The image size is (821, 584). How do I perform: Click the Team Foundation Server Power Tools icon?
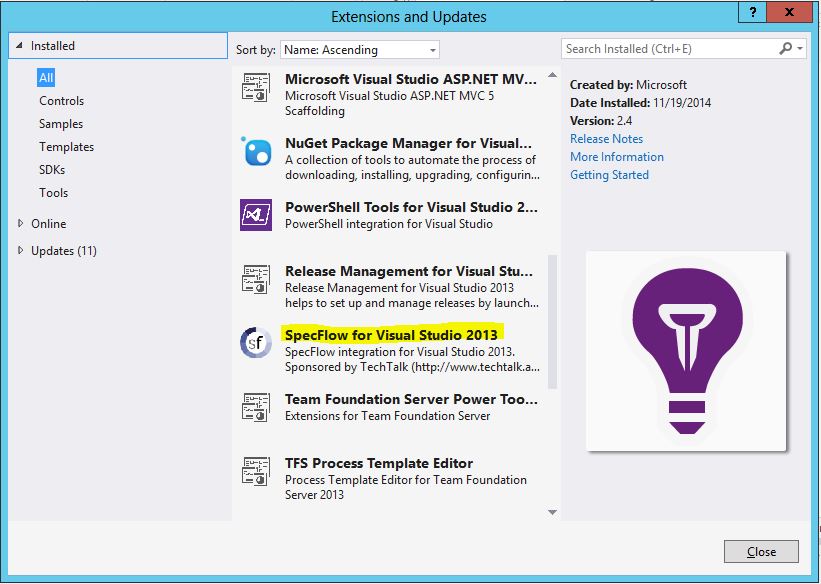[256, 407]
